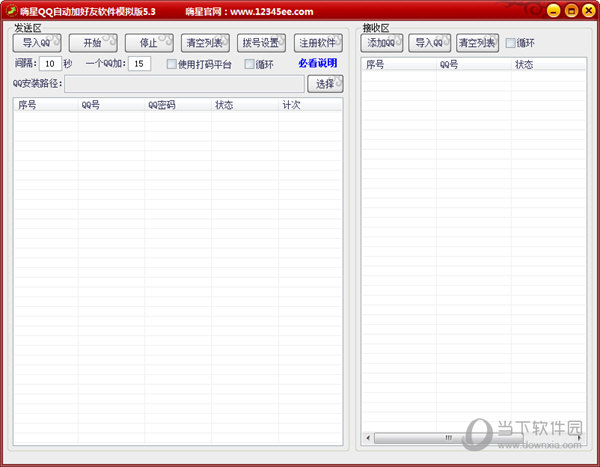Open 拨号设置 dial settings
This screenshot has width=600, height=467.
tap(261, 43)
